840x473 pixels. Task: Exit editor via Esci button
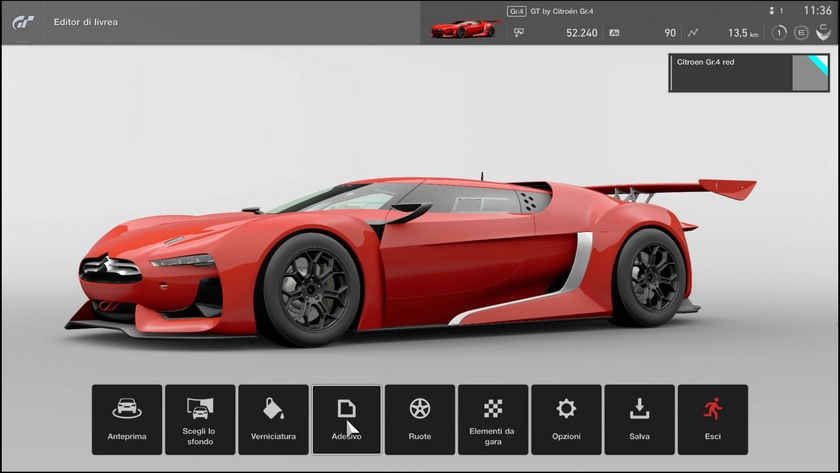pyautogui.click(x=712, y=419)
